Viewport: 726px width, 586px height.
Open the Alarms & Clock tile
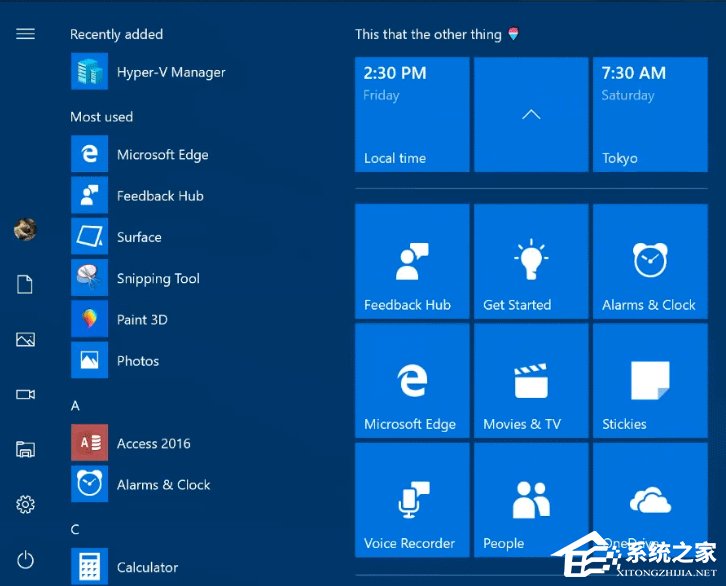(650, 262)
